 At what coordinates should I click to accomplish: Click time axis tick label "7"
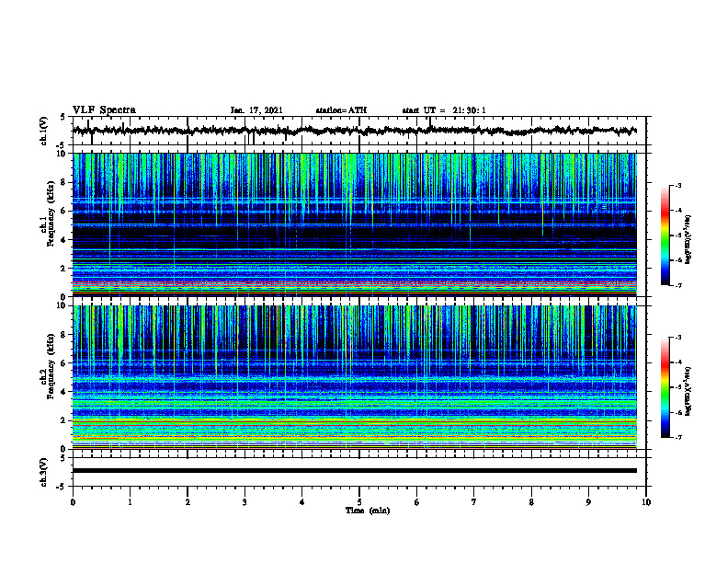[474, 502]
